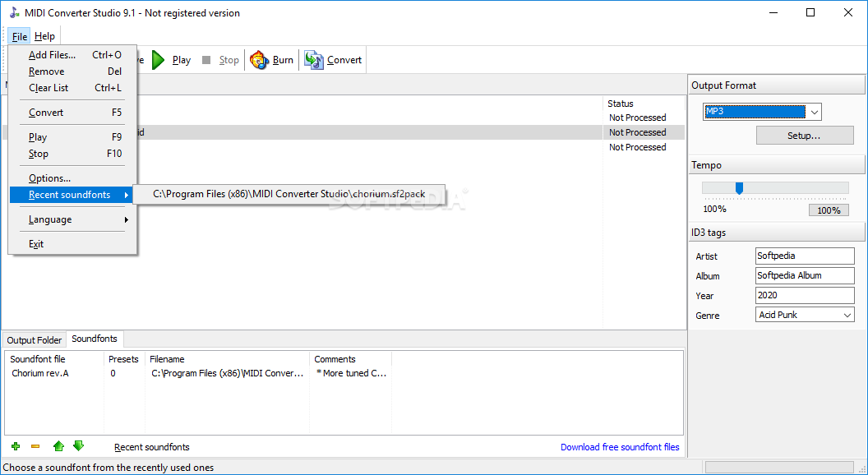
Task: Click the 100% tempo reset button
Action: [829, 210]
